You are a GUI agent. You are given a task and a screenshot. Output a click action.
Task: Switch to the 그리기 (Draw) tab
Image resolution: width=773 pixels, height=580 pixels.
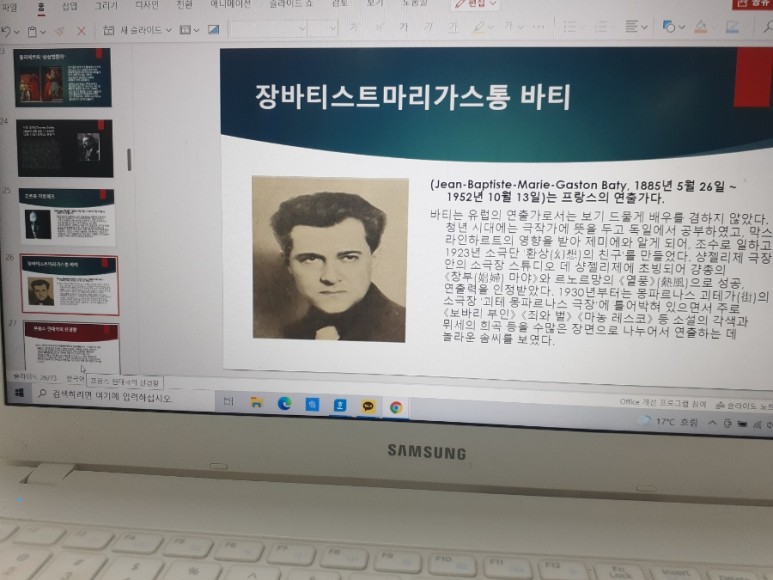[x=106, y=6]
